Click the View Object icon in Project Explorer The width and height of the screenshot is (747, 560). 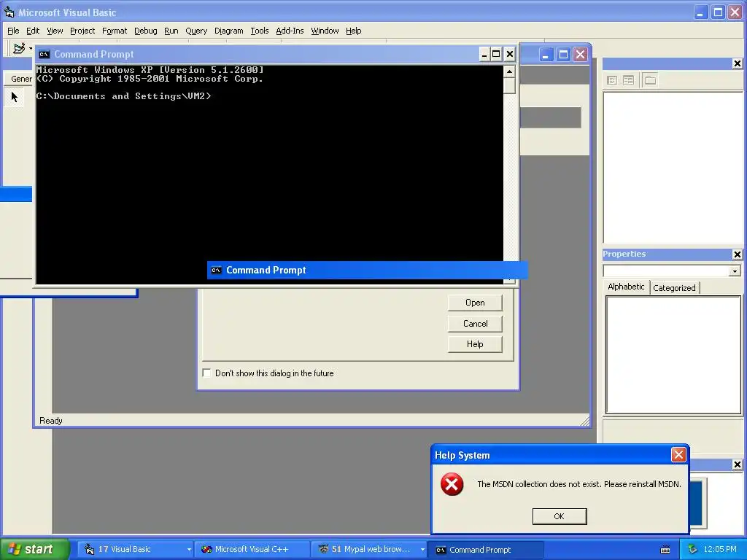point(628,80)
